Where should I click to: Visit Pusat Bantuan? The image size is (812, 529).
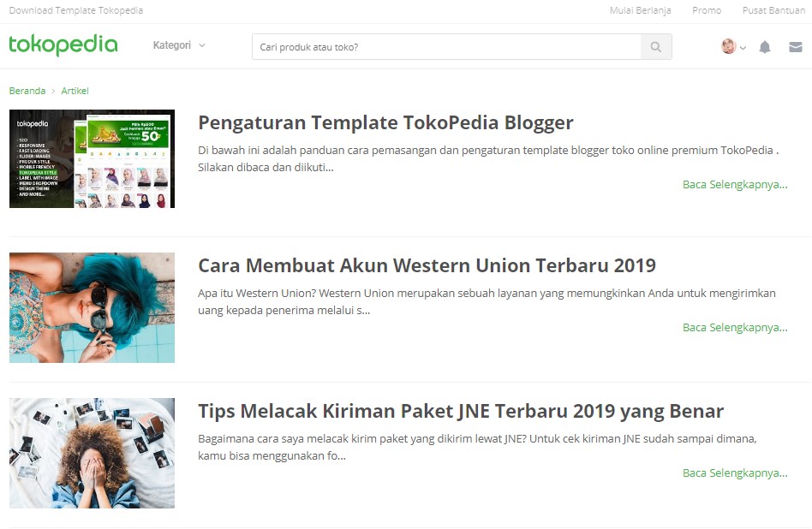(773, 11)
